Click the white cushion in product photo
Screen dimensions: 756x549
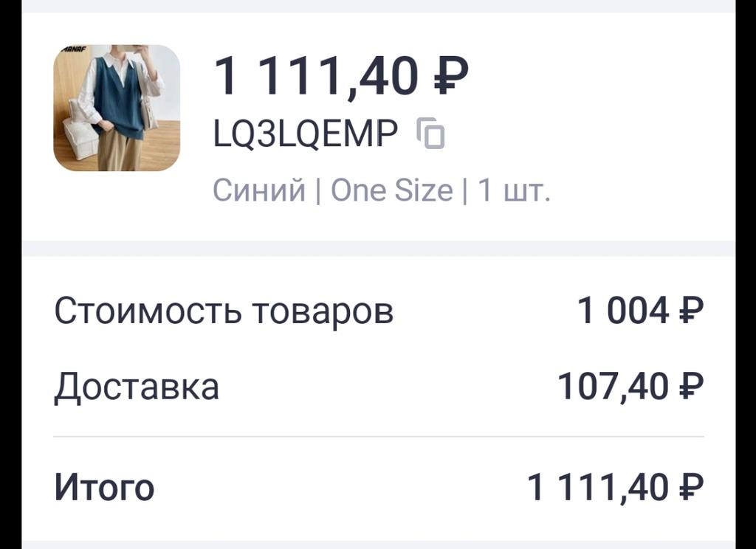coord(80,137)
